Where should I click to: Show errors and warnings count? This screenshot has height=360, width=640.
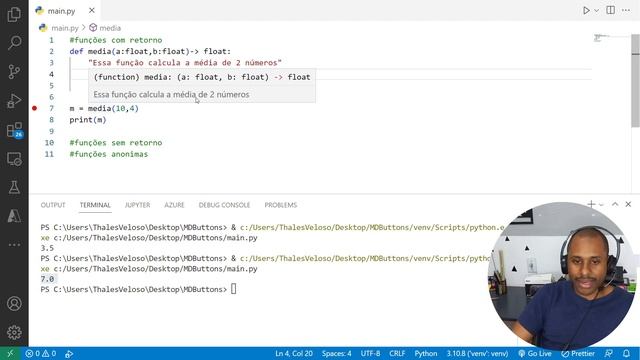[40, 353]
